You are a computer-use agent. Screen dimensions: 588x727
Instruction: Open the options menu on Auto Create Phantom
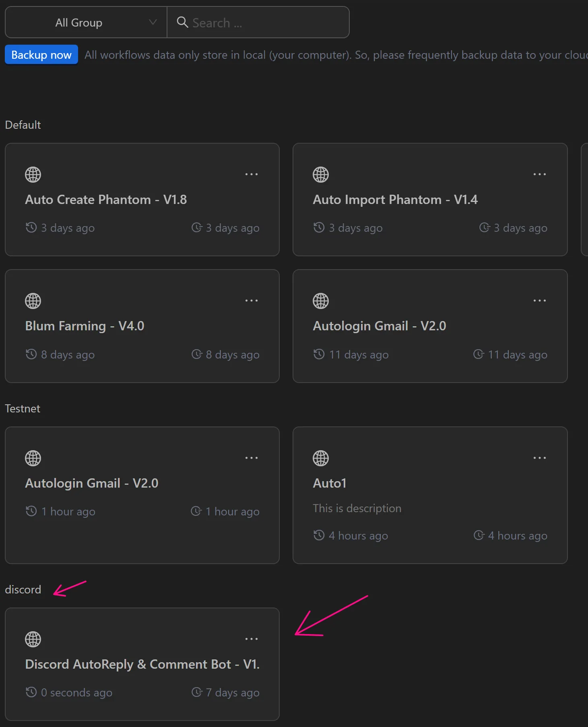point(251,174)
